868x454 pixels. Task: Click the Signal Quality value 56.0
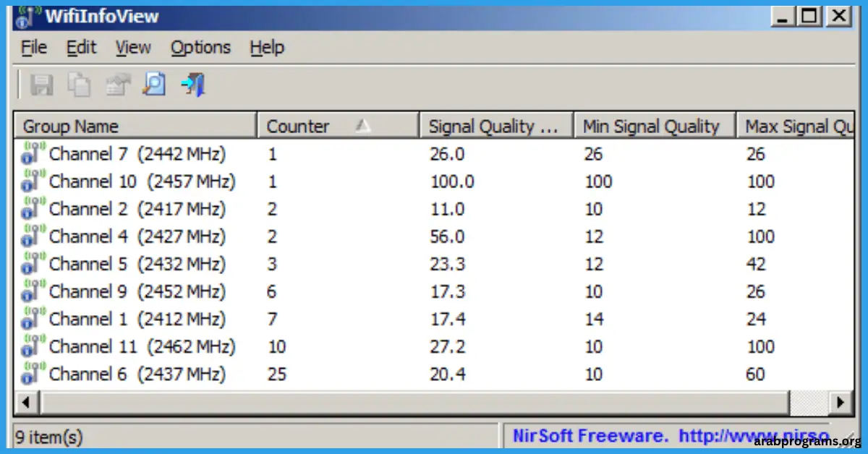coord(448,237)
